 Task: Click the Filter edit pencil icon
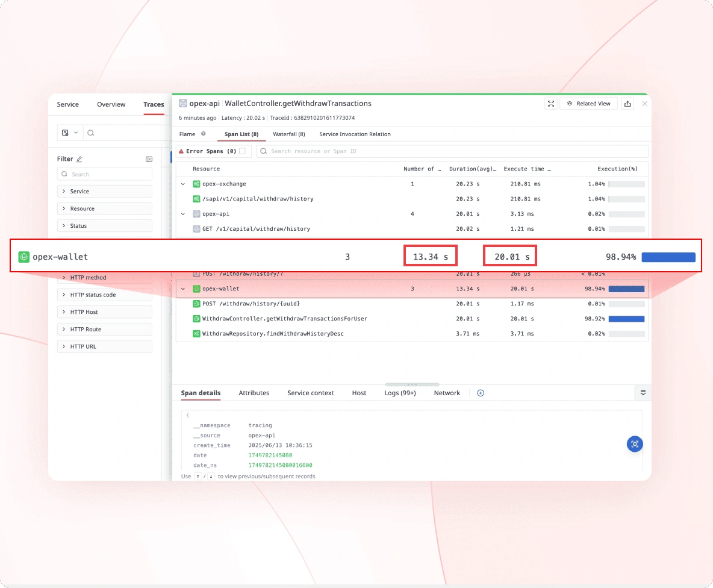click(79, 159)
